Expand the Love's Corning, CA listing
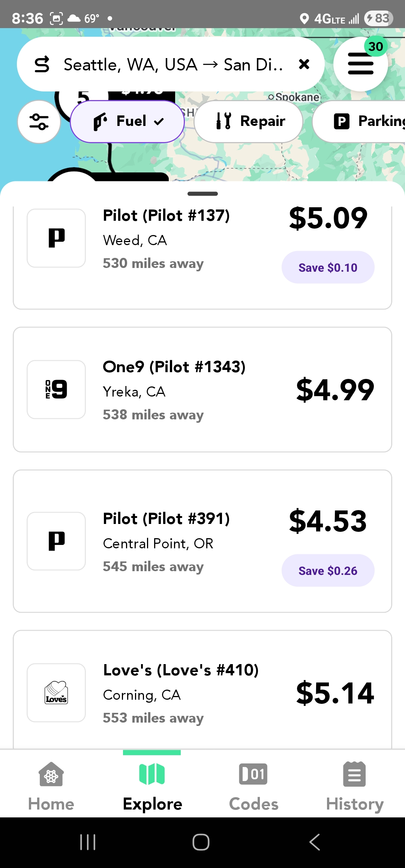The width and height of the screenshot is (405, 868). [x=202, y=693]
